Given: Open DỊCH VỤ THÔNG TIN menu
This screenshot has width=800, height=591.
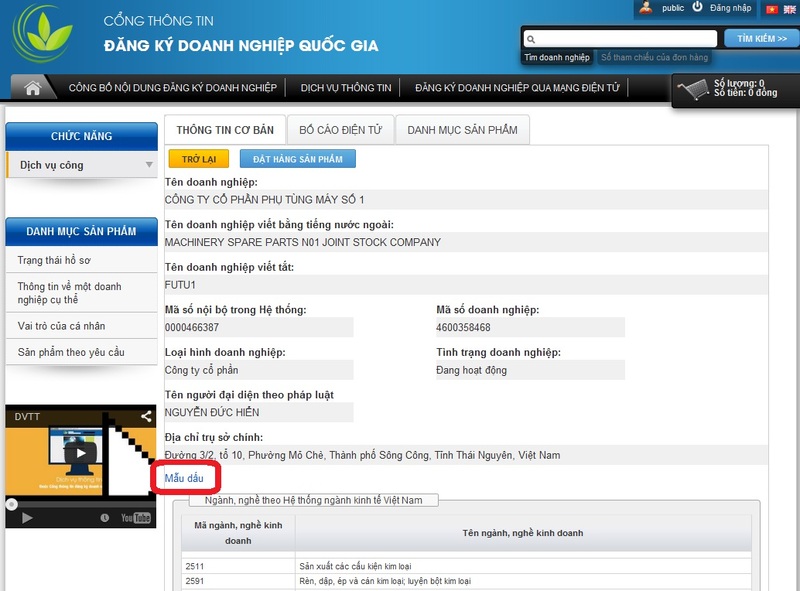Looking at the screenshot, I should pyautogui.click(x=346, y=88).
